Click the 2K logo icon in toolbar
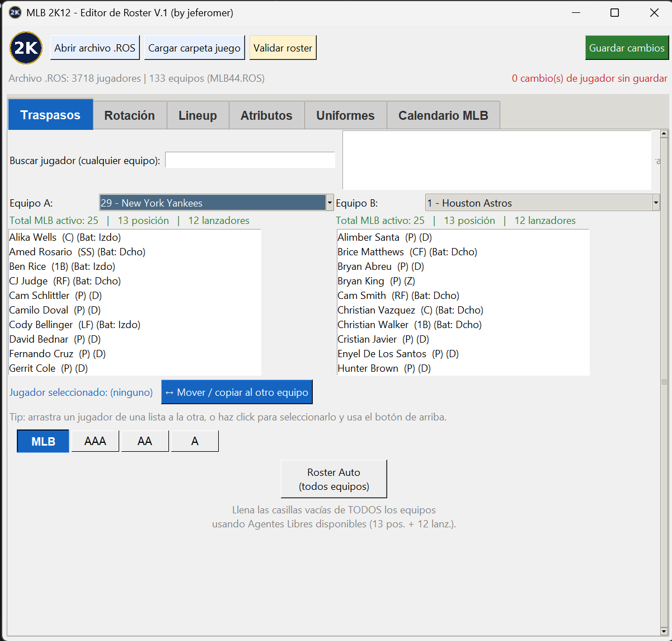 [26, 48]
